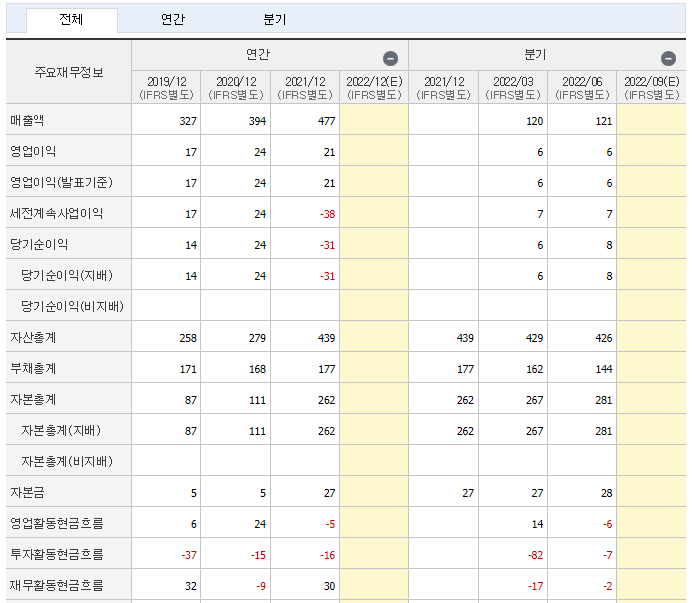Click the 자본총계(비지배) row label

67,461
